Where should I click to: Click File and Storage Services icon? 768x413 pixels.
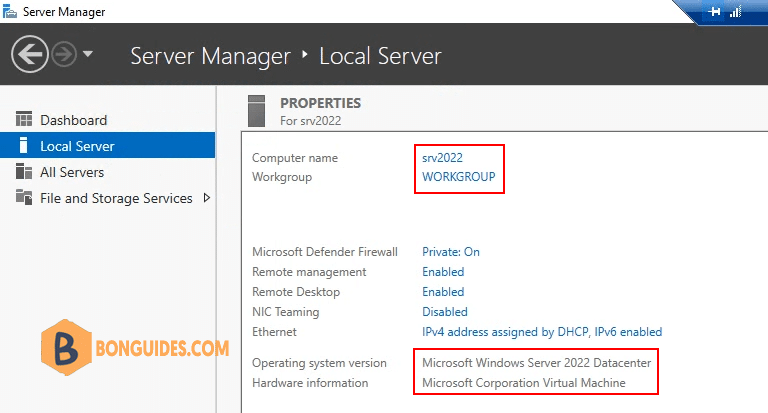point(24,198)
